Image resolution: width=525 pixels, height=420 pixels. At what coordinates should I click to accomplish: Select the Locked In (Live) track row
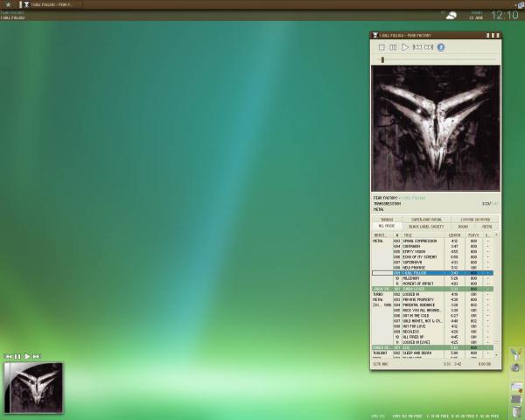tap(432, 342)
